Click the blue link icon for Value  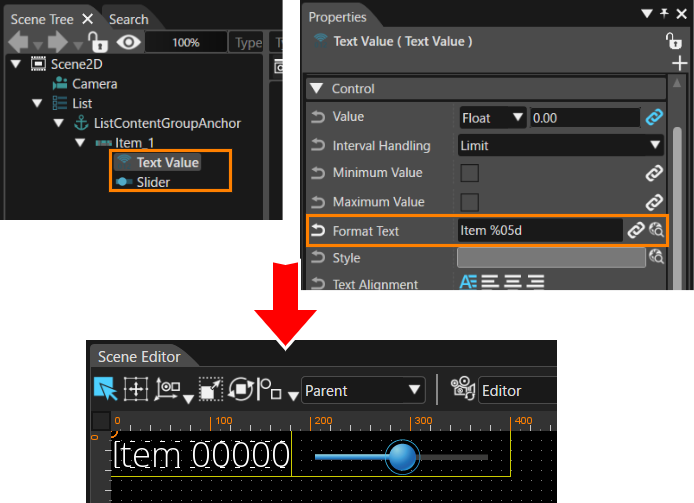tap(654, 117)
